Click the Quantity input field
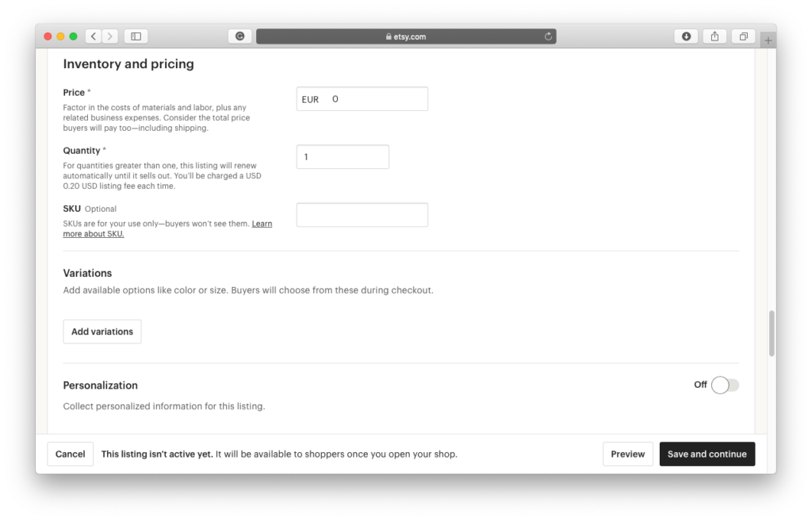The width and height of the screenshot is (812, 521). coord(343,157)
